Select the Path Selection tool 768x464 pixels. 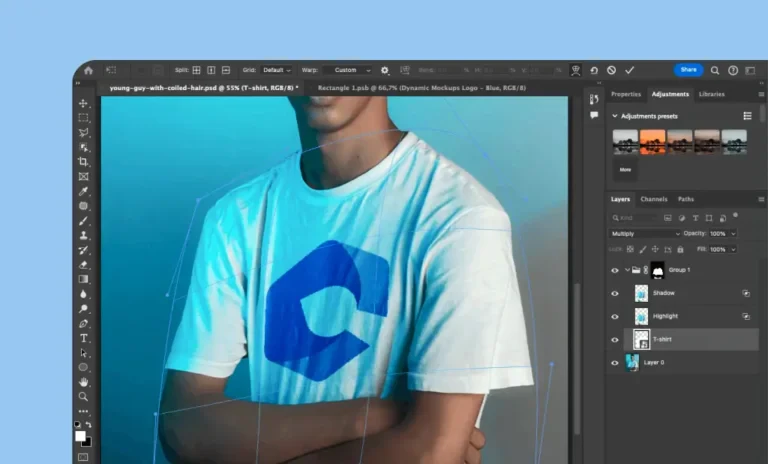(x=83, y=353)
